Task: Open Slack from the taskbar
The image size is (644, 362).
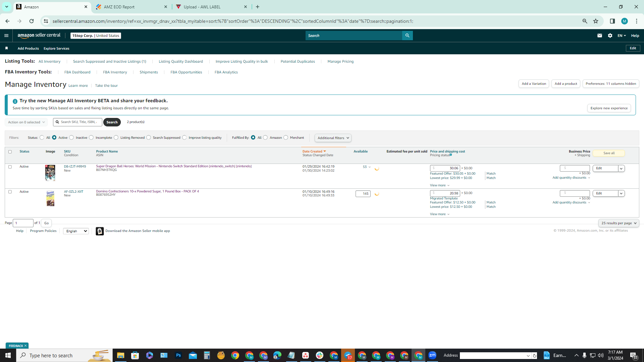Action: point(320,355)
